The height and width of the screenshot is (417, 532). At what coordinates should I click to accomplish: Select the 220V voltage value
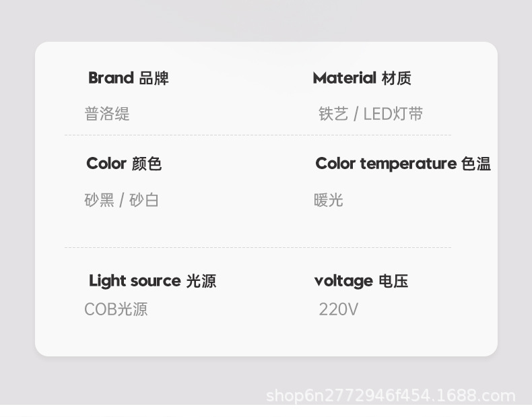pyautogui.click(x=338, y=309)
